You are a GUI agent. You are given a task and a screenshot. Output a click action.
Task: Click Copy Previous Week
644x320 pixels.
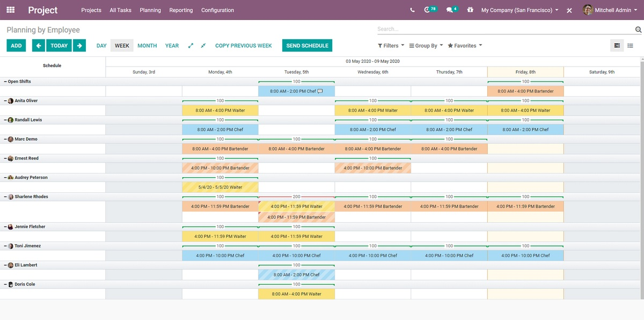click(243, 46)
